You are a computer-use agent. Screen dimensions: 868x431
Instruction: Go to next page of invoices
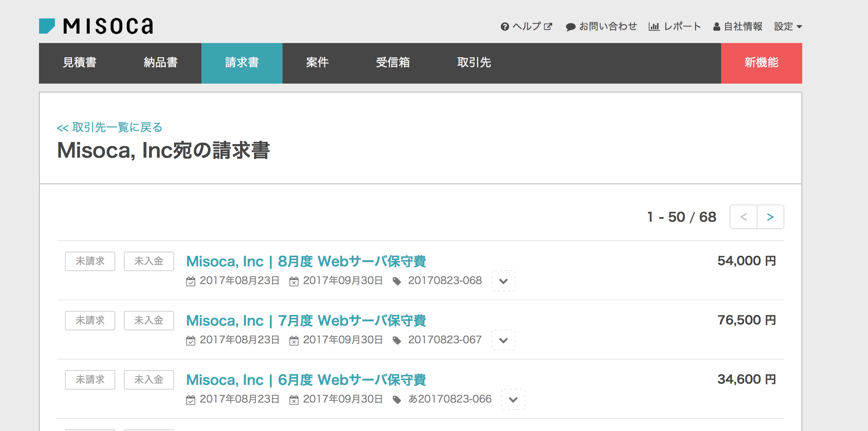[x=771, y=217]
